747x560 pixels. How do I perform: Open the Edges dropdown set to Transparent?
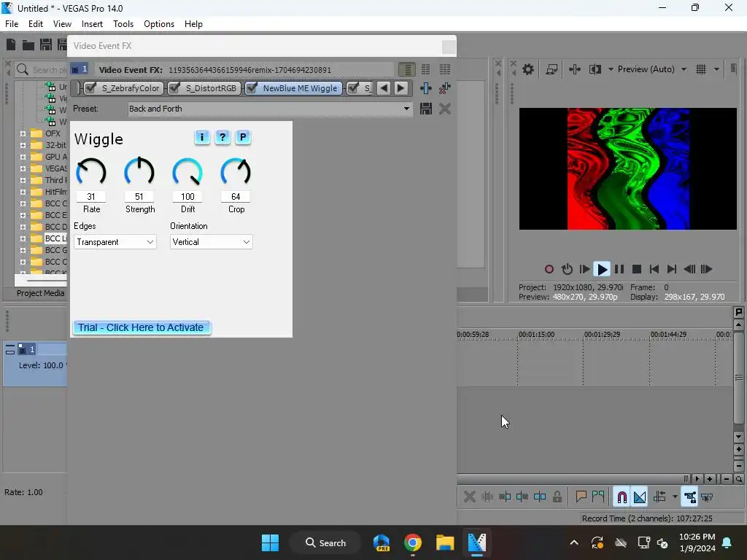pos(115,242)
